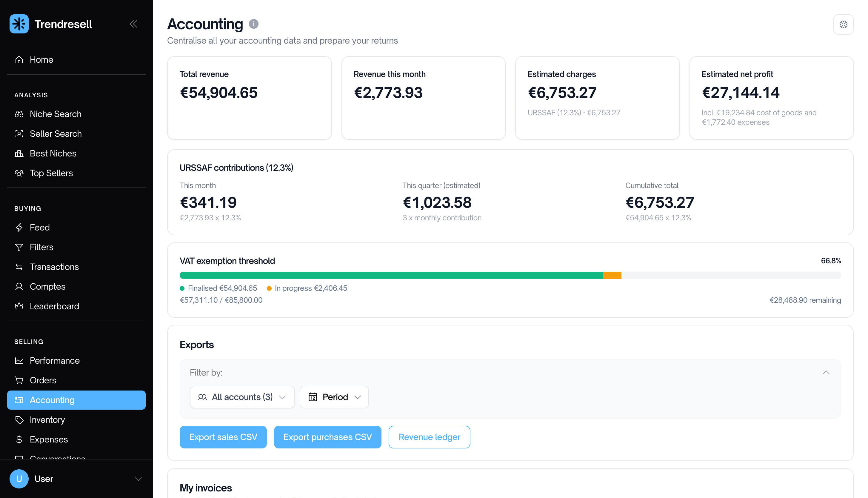Click the Expenses dollar icon

(x=19, y=439)
